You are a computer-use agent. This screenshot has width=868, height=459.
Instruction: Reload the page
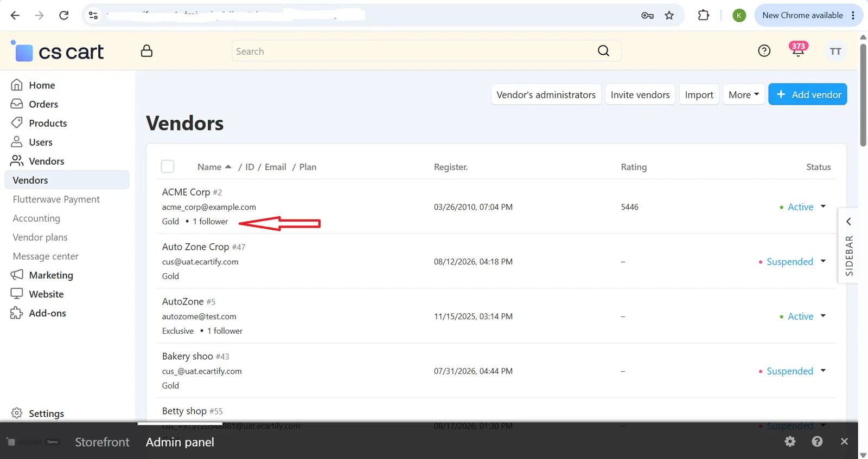[63, 15]
